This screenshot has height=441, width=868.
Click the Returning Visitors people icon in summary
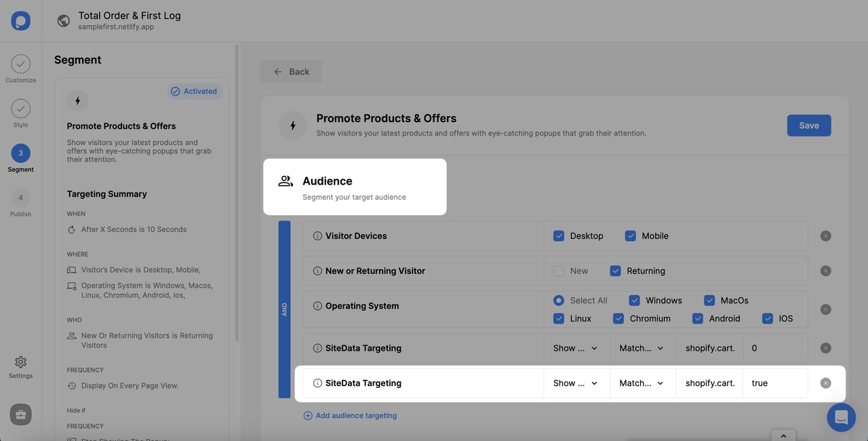tap(72, 336)
